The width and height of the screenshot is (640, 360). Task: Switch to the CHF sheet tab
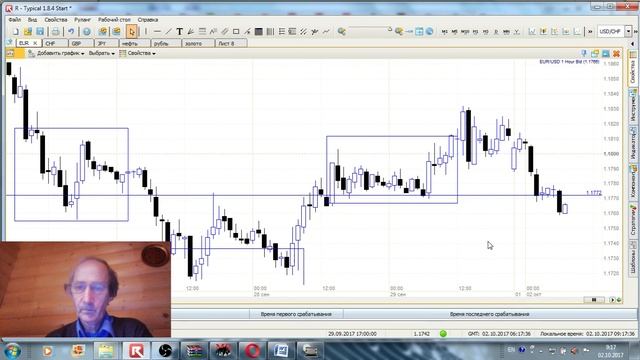click(x=55, y=43)
